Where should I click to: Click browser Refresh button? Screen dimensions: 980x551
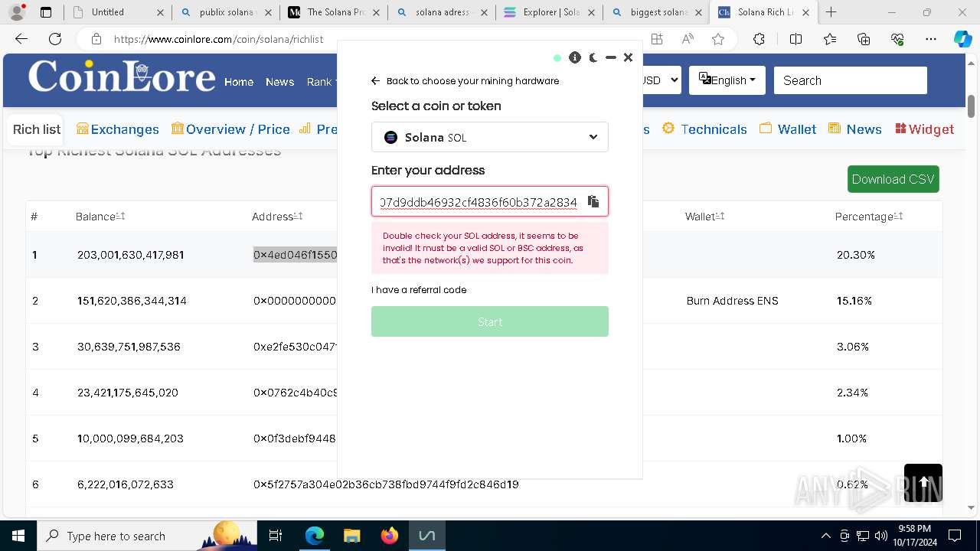[x=55, y=39]
